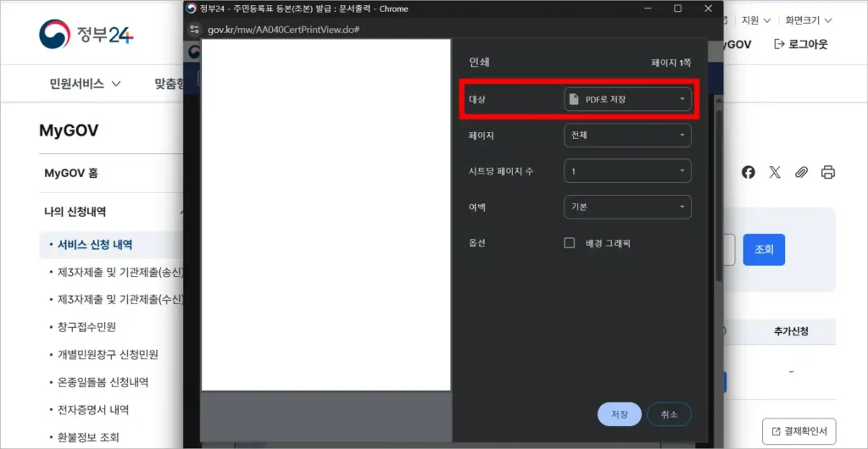Screen dimensions: 868x449
Task: Click the 저장 button in print dialog
Action: point(620,414)
